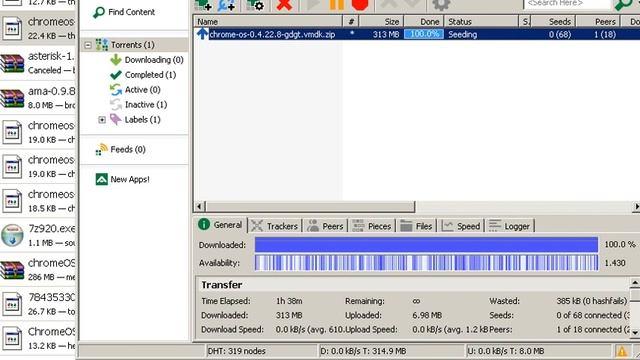Sort by the Status column header
Viewport: 640px width, 360px height.
(x=481, y=22)
